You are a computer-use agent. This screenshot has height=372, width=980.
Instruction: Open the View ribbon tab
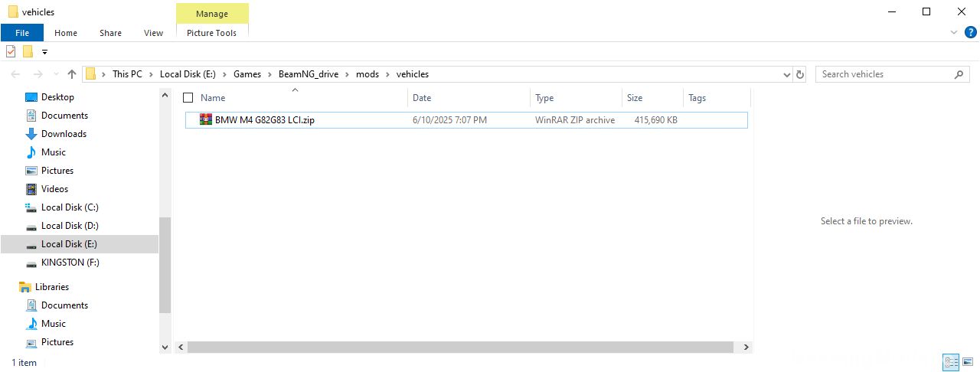coord(153,33)
